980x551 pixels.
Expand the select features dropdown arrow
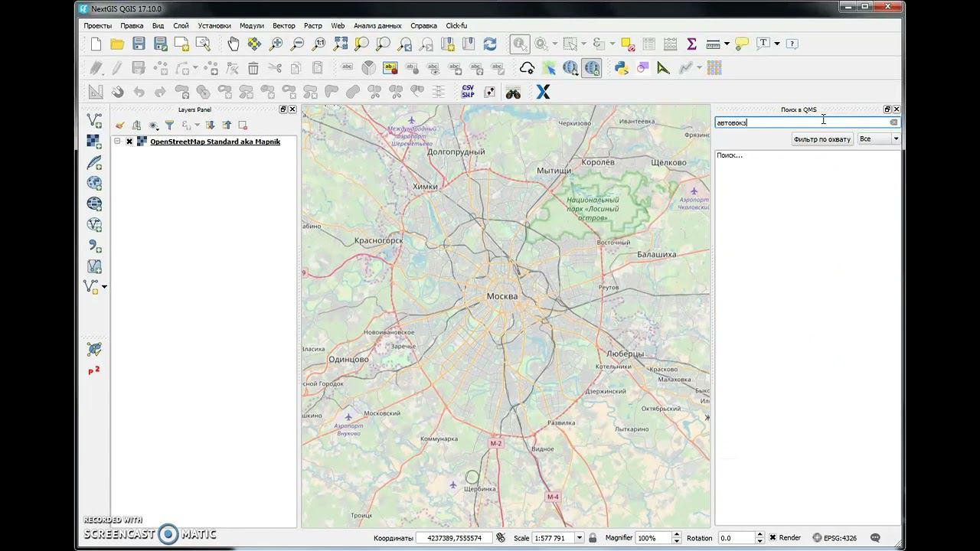tap(583, 44)
